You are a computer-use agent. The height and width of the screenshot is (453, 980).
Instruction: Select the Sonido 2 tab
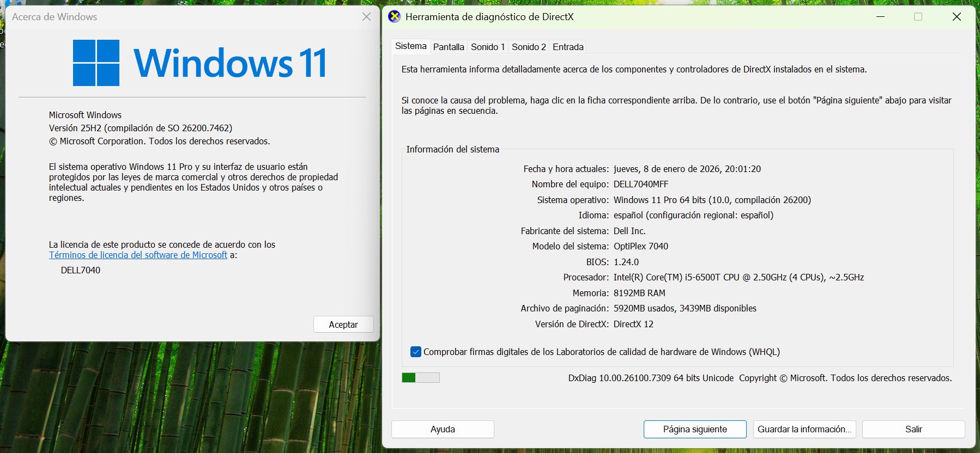tap(528, 47)
